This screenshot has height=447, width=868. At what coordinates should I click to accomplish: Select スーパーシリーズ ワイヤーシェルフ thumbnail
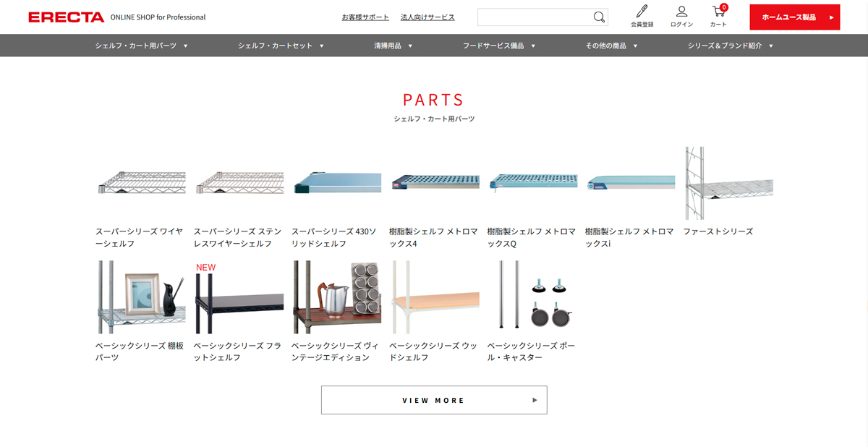tap(140, 183)
